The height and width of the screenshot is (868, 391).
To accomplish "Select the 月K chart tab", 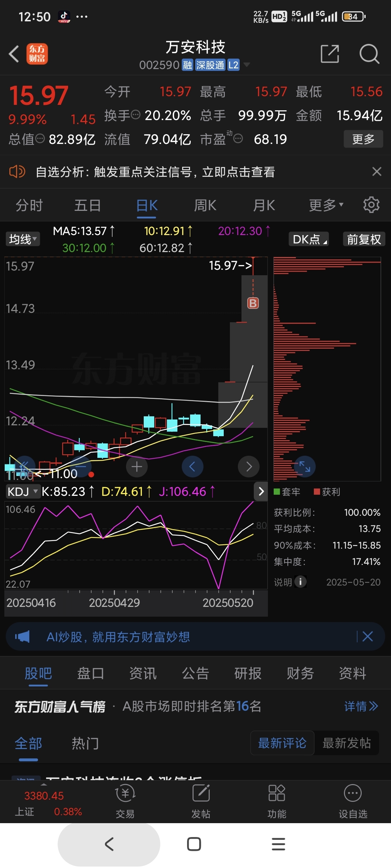I will click(x=264, y=205).
